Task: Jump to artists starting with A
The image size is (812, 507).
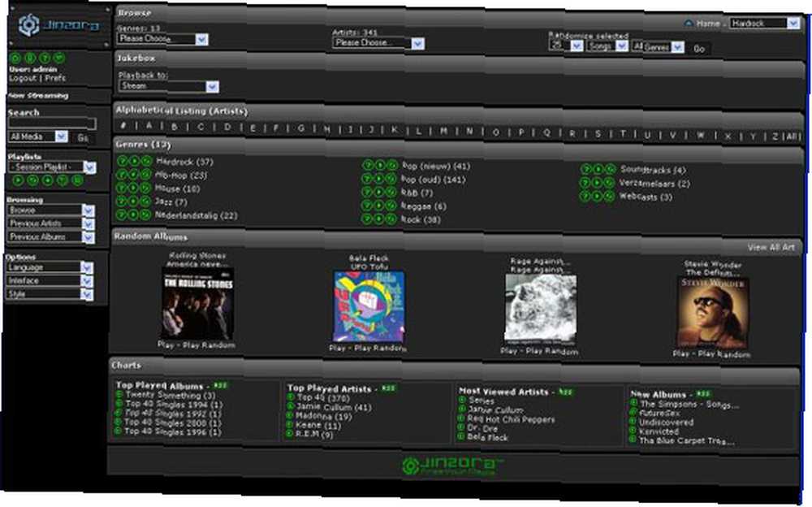Action: (149, 125)
